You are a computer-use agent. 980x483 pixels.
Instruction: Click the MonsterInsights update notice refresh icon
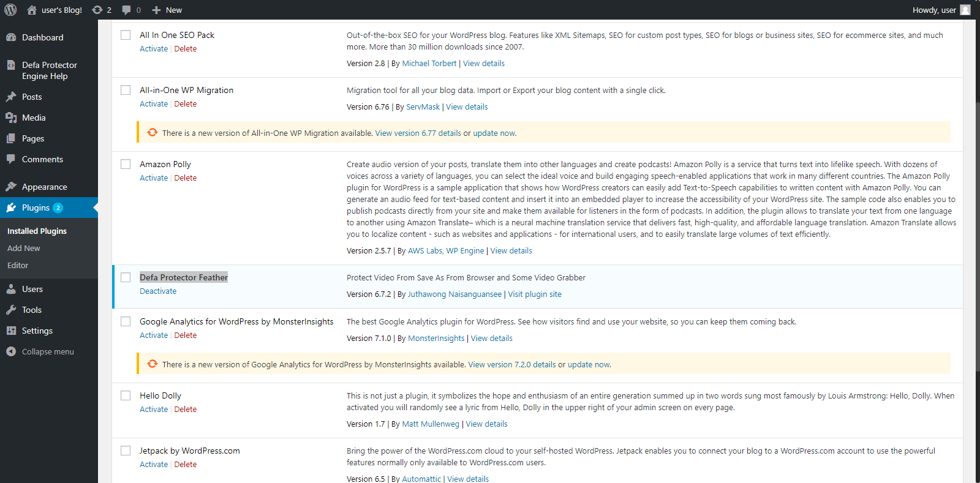[x=153, y=364]
